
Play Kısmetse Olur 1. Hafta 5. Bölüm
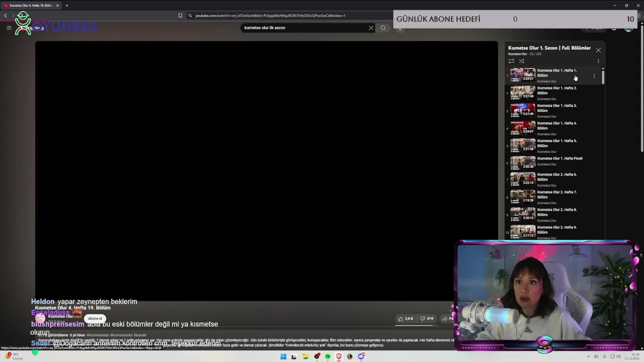[557, 143]
